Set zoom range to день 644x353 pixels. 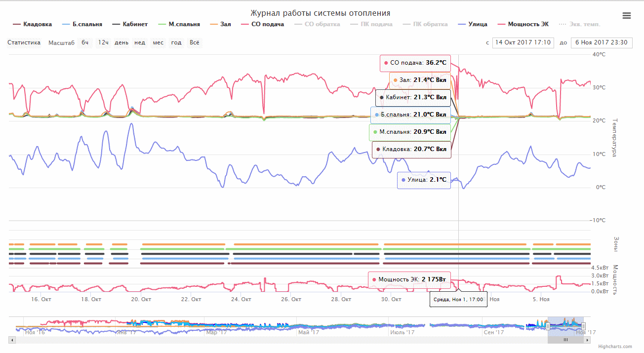pos(121,42)
